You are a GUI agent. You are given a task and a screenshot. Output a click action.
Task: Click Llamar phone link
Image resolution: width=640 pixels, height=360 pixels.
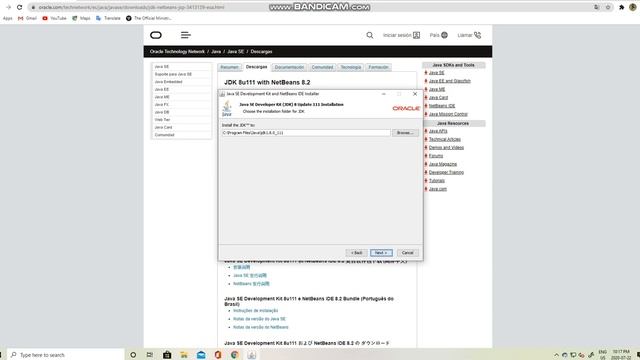point(469,35)
